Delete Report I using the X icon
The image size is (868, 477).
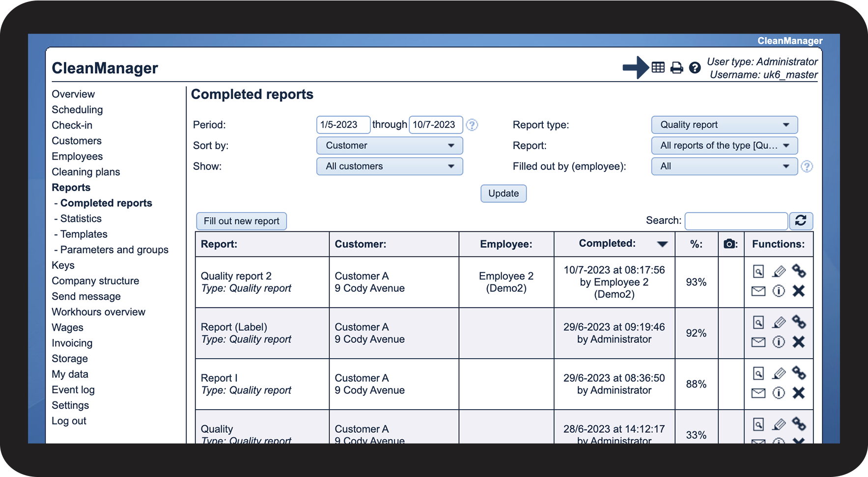[799, 393]
